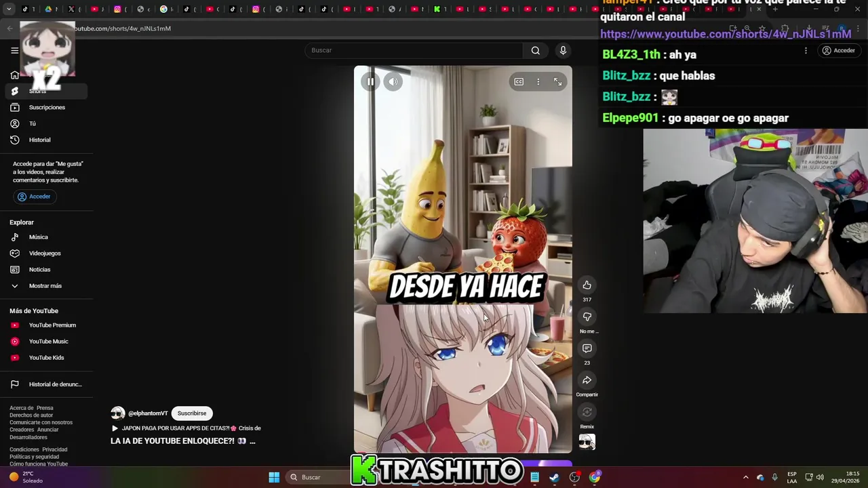This screenshot has width=868, height=488.
Task: Click the top-right Acceder button
Action: point(838,51)
